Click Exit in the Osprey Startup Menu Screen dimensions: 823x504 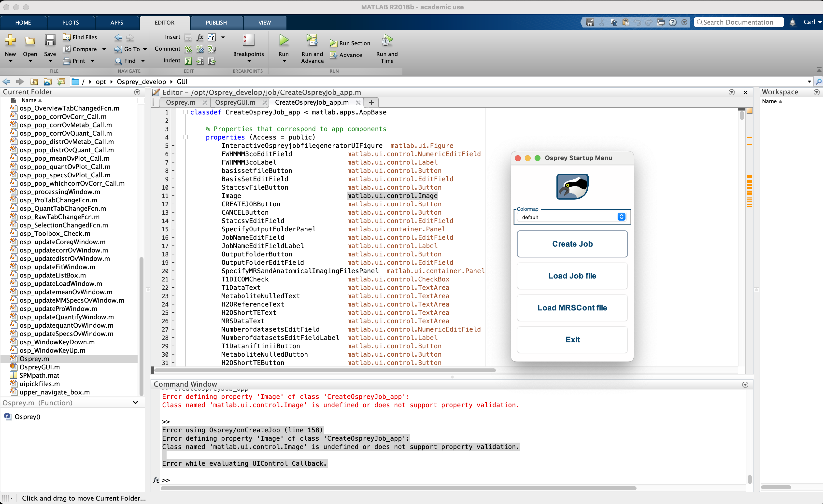coord(572,339)
